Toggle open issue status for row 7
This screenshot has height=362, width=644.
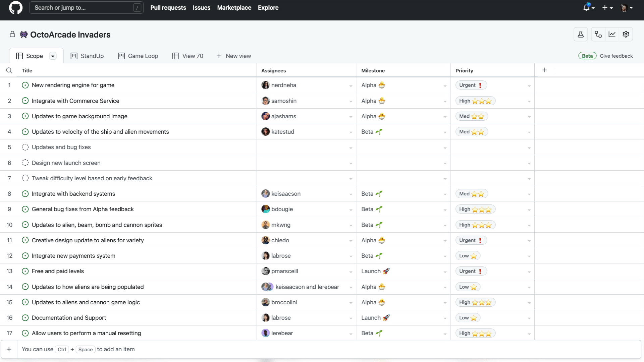pos(25,178)
